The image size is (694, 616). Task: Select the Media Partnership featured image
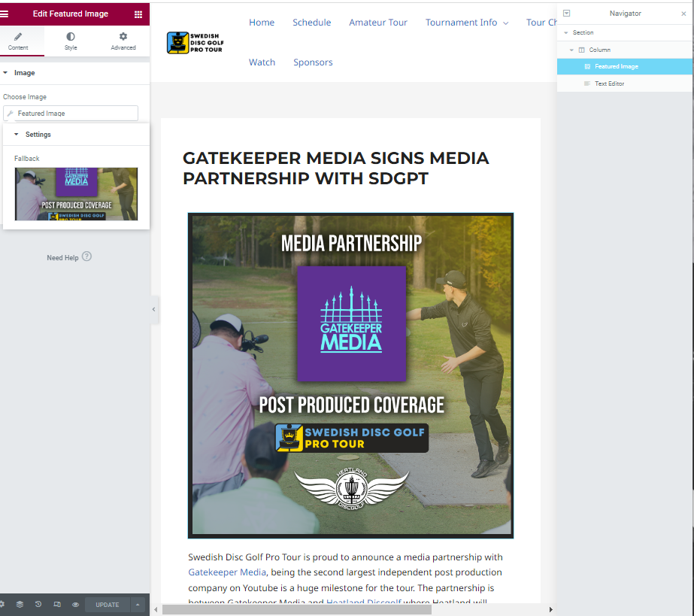[350, 375]
